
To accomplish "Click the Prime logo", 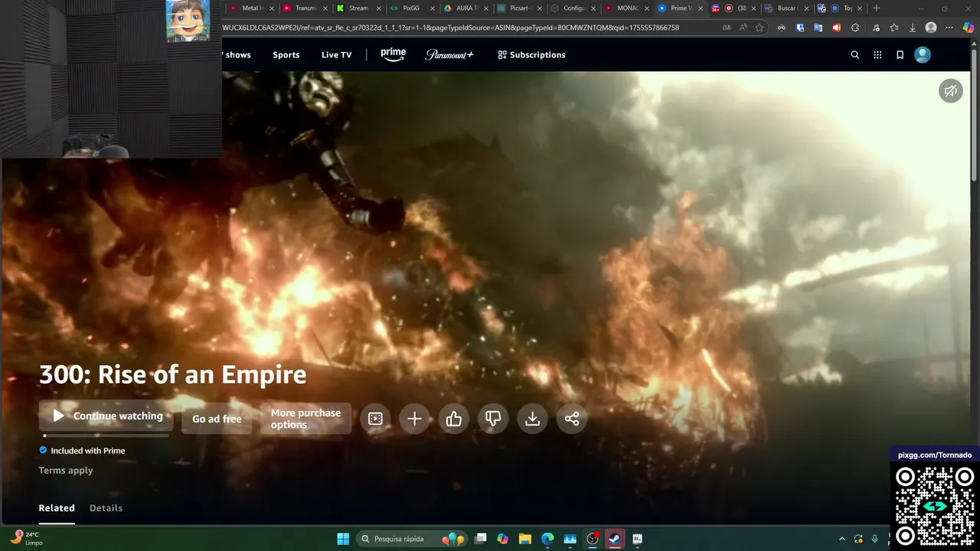I will [394, 54].
